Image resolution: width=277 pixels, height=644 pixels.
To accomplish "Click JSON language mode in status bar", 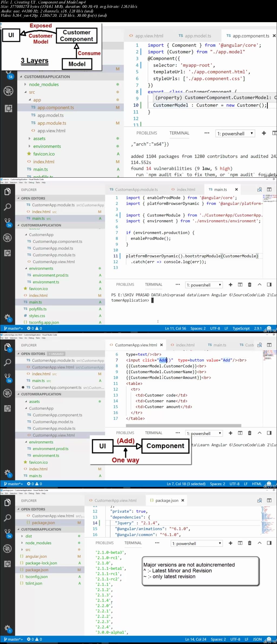I will 257,639.
